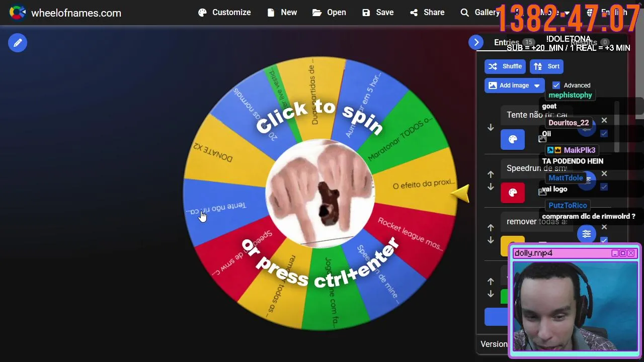The height and width of the screenshot is (362, 644).
Task: Move the fourth entry down, below 'remover todas'
Action: (491, 294)
